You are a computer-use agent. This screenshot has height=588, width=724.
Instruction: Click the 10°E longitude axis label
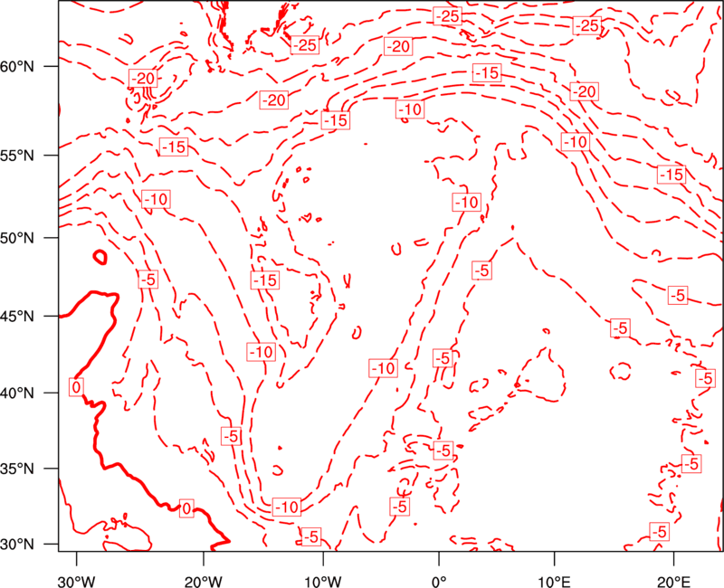pyautogui.click(x=554, y=582)
